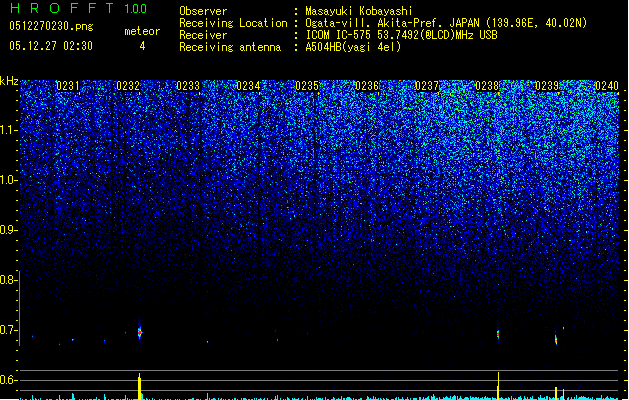Click the 0234 time marker
Image resolution: width=629 pixels, height=400 pixels.
tap(248, 86)
